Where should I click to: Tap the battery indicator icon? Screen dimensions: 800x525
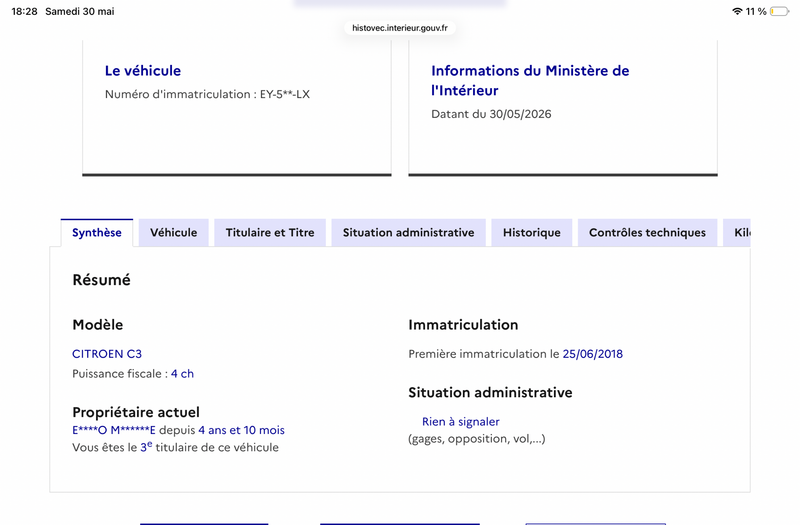(x=779, y=11)
